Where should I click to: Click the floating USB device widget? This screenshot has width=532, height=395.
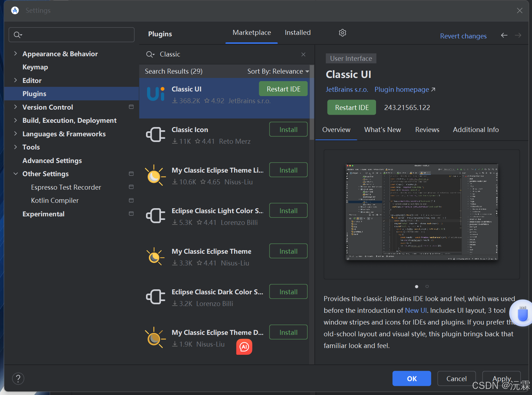[522, 313]
